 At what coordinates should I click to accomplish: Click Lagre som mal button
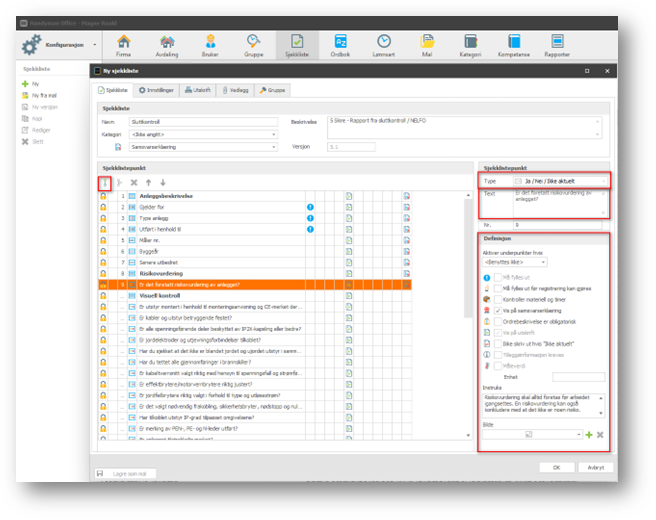(x=125, y=474)
